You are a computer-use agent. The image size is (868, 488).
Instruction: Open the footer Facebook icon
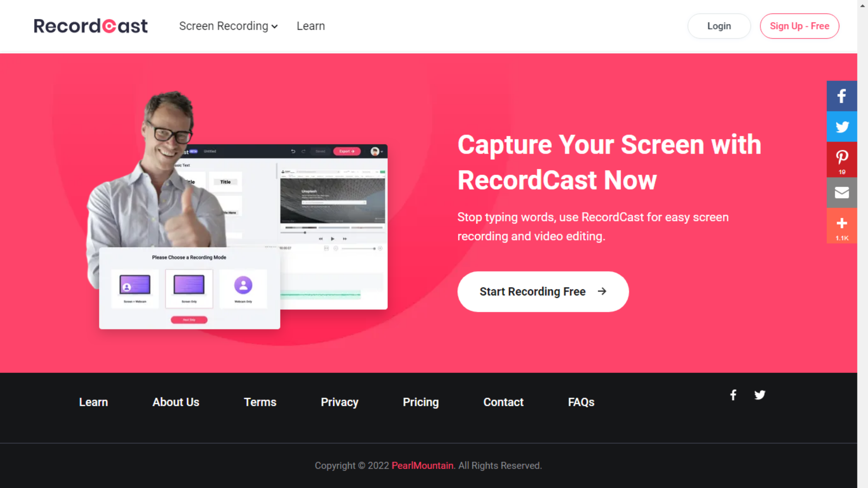pos(733,395)
